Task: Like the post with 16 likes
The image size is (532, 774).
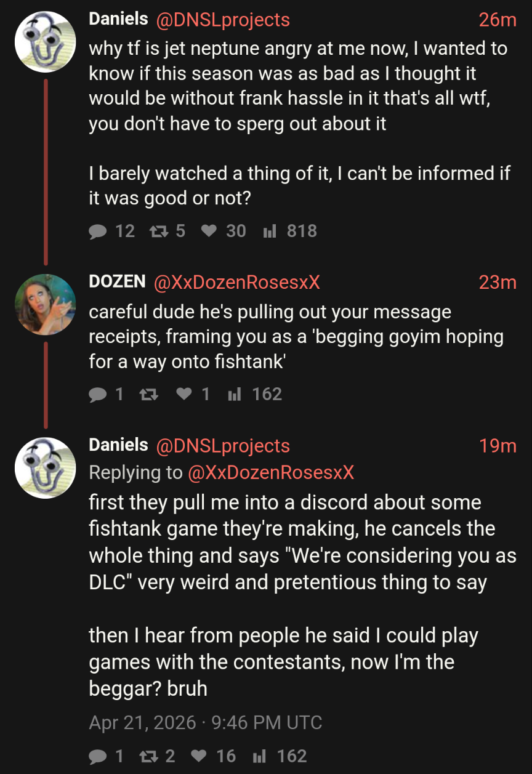Action: [x=199, y=756]
